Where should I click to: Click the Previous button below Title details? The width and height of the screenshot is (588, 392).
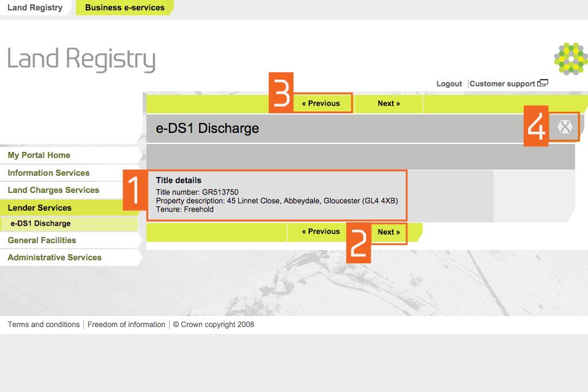coord(320,232)
